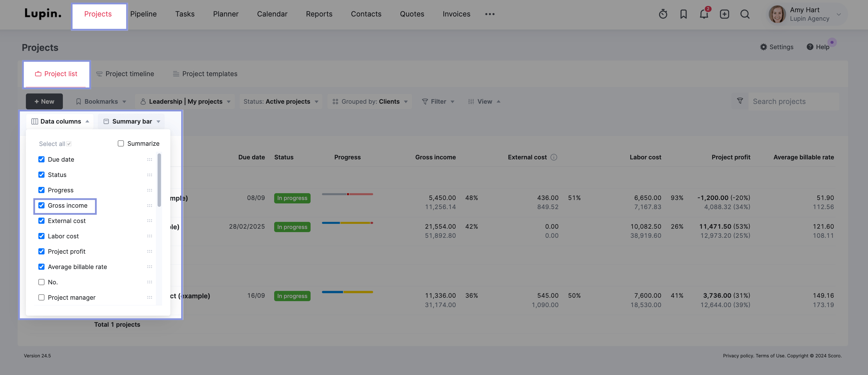
Task: Click drag handle for External cost column
Action: 150,221
